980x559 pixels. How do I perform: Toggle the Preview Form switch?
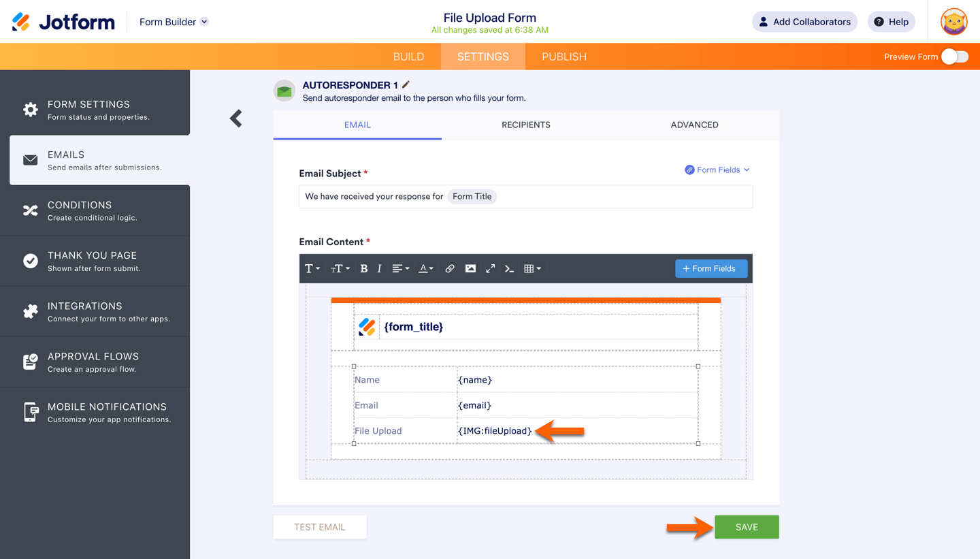tap(955, 57)
